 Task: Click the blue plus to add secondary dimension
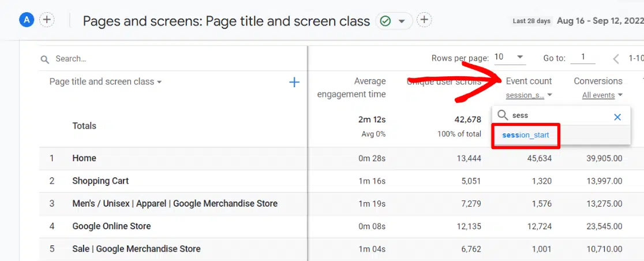[294, 83]
